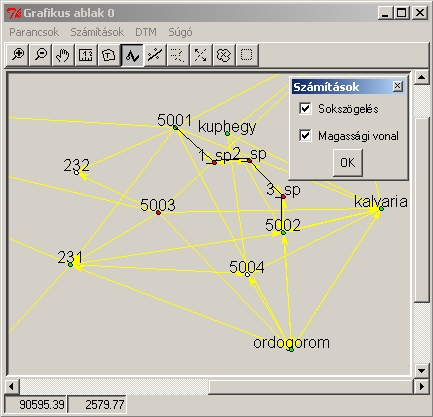Screen dimensions: 433x417
Task: Choose the dotted rectangle selection tool
Action: coord(247,55)
